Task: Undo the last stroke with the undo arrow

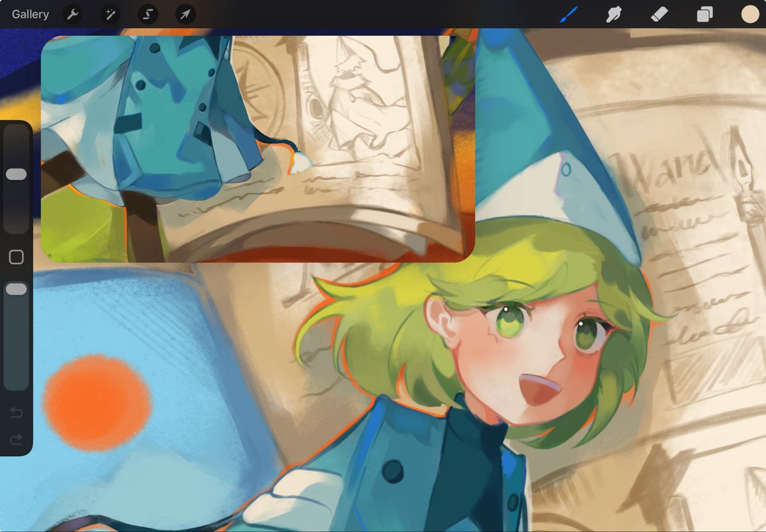Action: pos(16,413)
